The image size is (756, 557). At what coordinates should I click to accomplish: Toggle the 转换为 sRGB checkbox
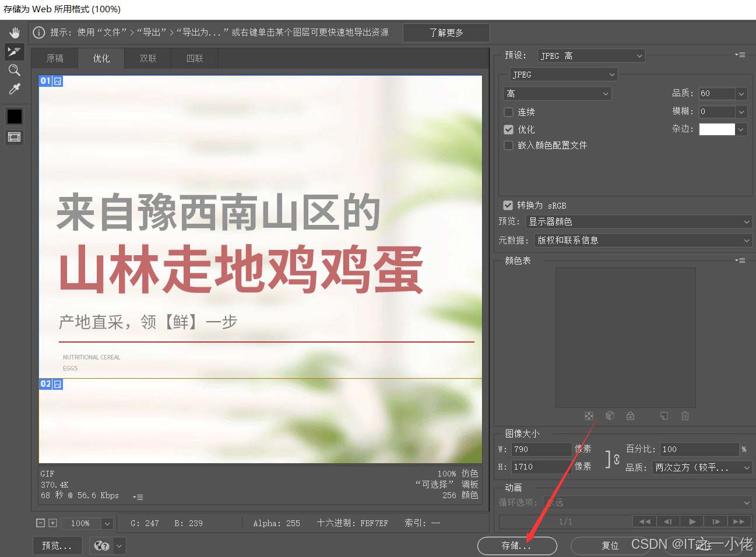click(508, 205)
